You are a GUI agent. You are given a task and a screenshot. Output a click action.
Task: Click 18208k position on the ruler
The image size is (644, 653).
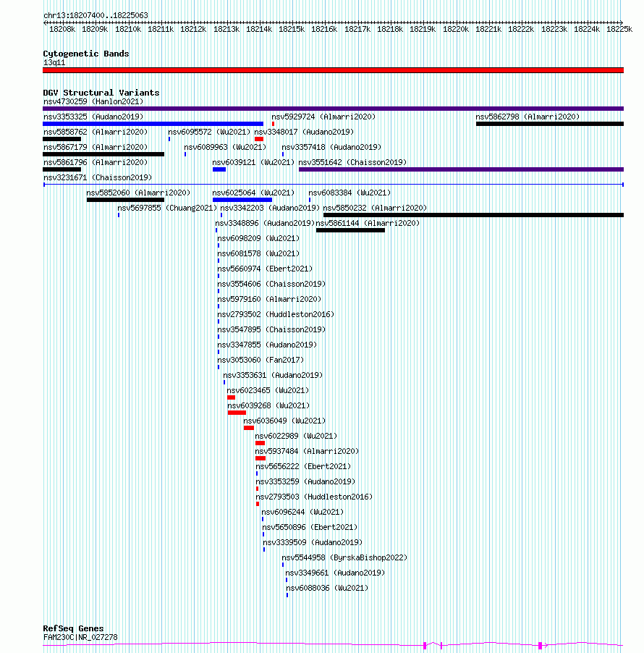point(62,29)
